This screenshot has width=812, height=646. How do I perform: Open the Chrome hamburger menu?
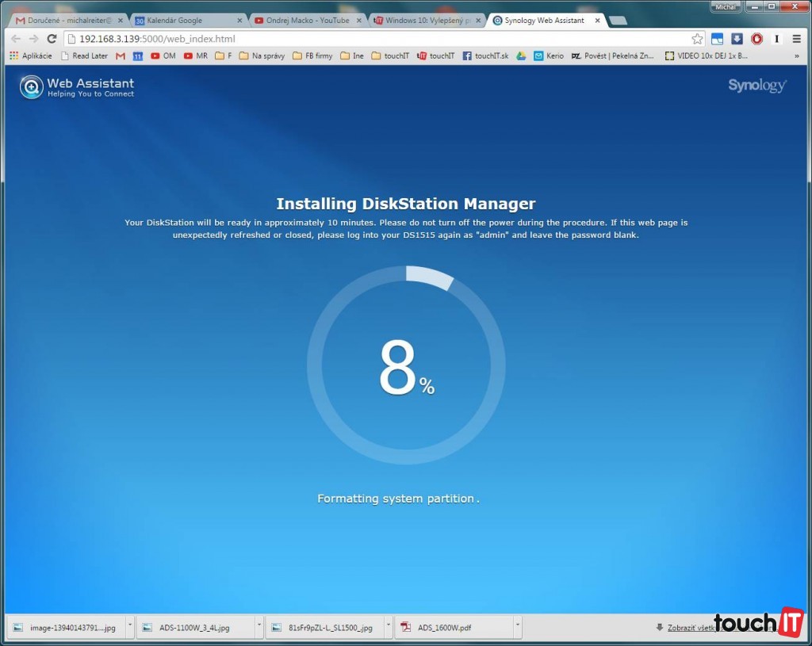796,39
